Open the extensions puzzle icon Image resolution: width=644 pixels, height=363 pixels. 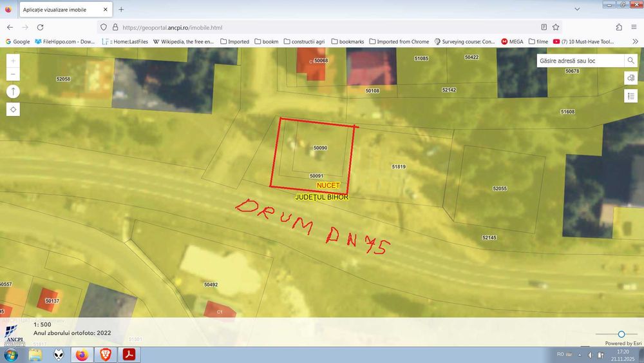pos(619,27)
